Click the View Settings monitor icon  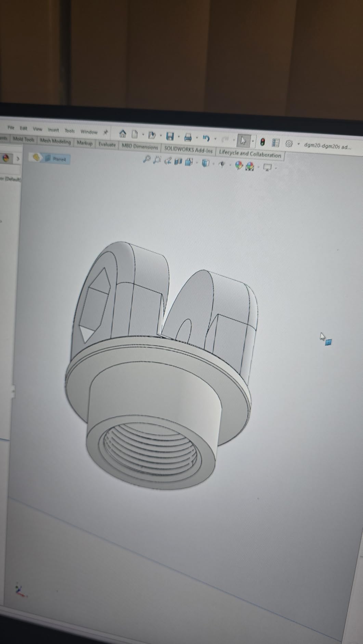click(267, 167)
